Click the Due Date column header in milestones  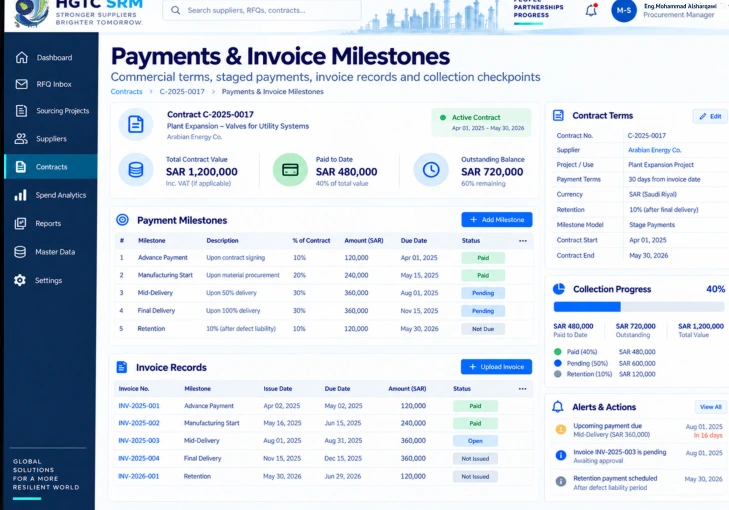coord(414,241)
